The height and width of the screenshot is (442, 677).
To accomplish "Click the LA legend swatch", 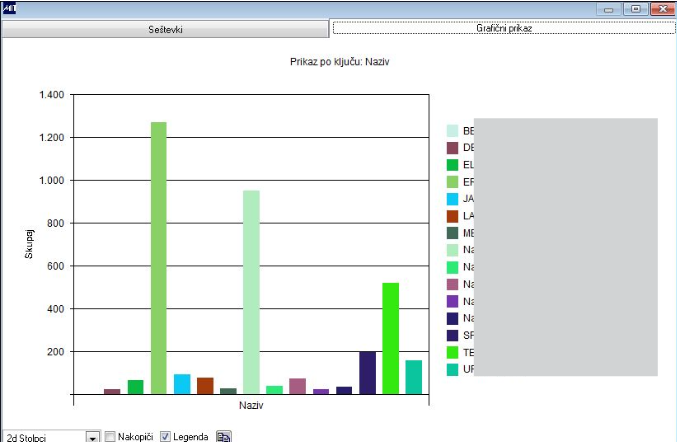I will tap(452, 216).
